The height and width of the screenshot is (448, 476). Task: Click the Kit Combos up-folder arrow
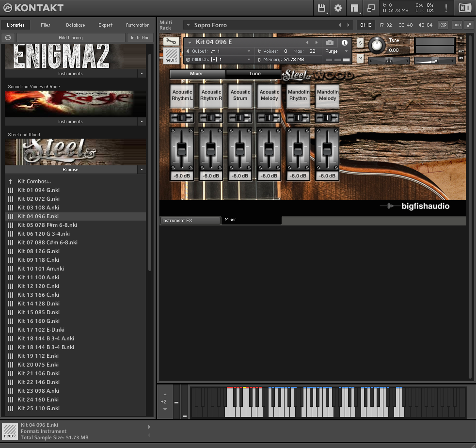pos(10,181)
